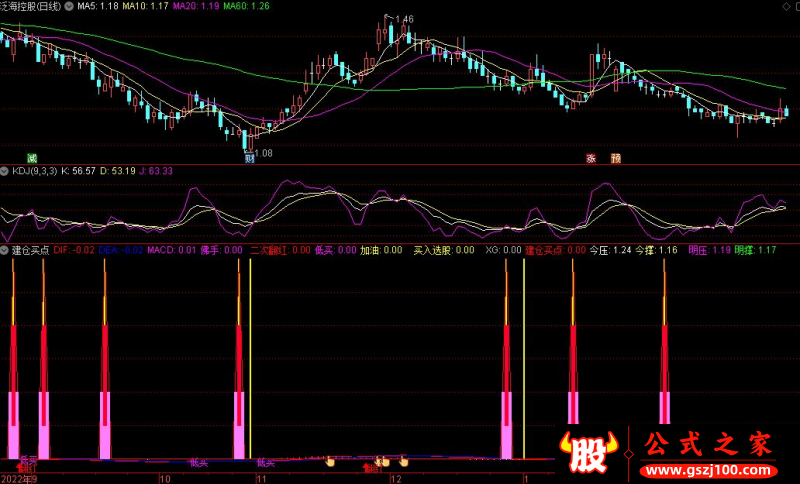Click the 明撑: 1.17 value
The height and width of the screenshot is (484, 800).
click(755, 250)
